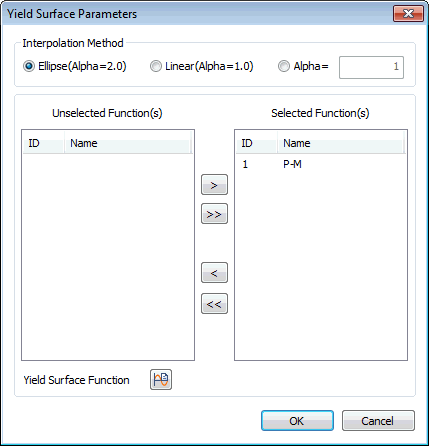Select Linear(Alpha=1.0) radio button
Image resolution: width=429 pixels, height=446 pixels.
pos(156,66)
